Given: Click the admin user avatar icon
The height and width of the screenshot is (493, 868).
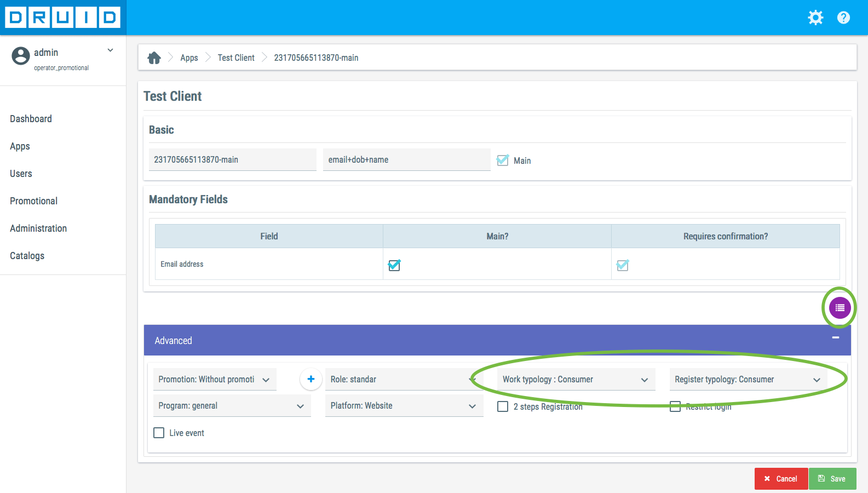Looking at the screenshot, I should point(21,56).
